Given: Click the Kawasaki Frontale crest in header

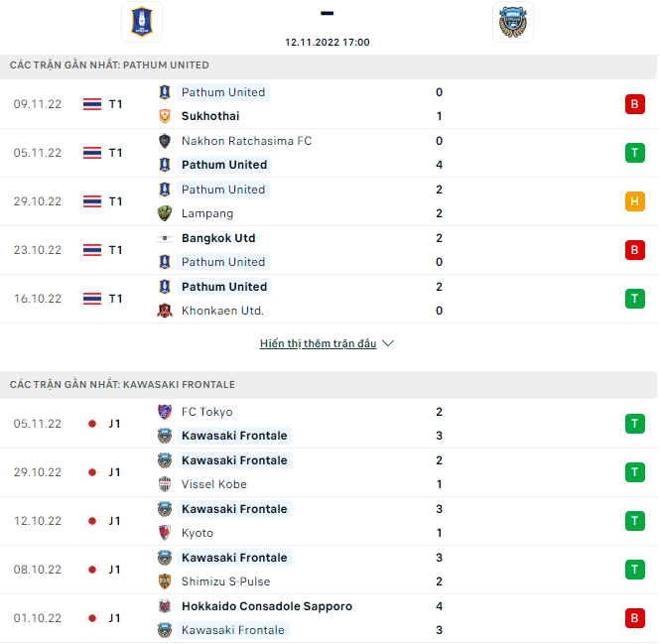Looking at the screenshot, I should (x=512, y=22).
